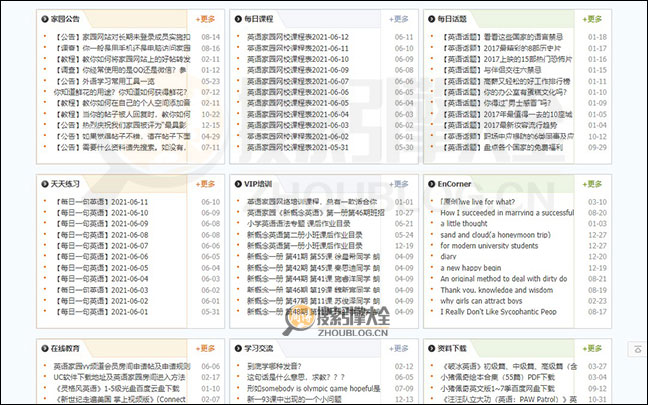This screenshot has height=405, width=648.
Task: Expand 更多 in the 家园公告 panel
Action: (205, 18)
